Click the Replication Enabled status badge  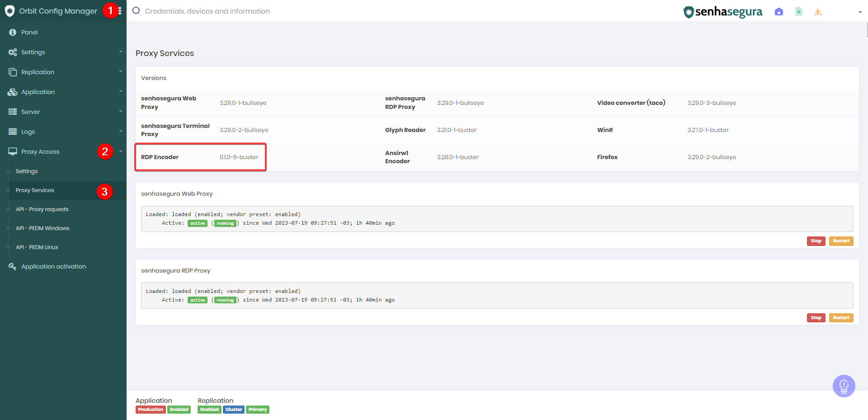click(209, 410)
